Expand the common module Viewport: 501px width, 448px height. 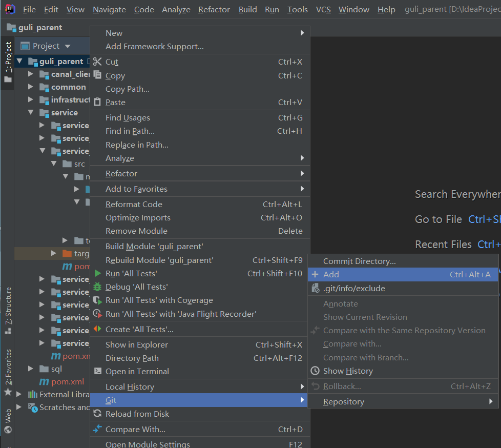click(30, 87)
